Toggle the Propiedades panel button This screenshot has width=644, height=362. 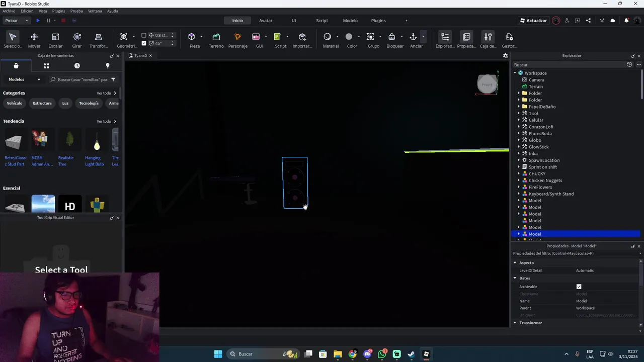[466, 40]
